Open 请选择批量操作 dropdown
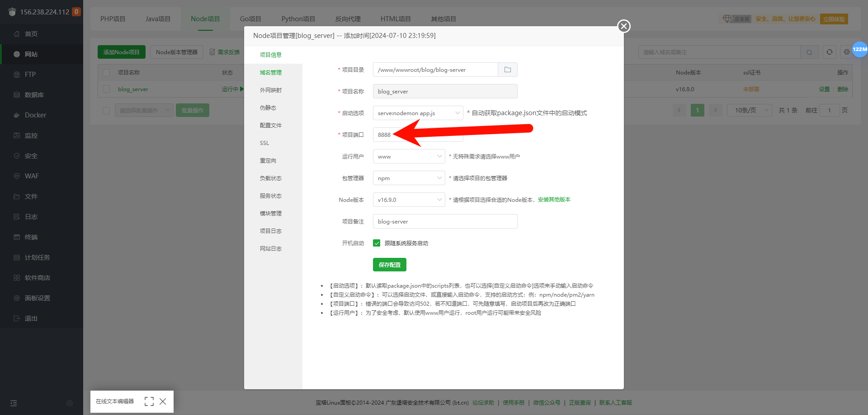The width and height of the screenshot is (868, 415). point(144,110)
